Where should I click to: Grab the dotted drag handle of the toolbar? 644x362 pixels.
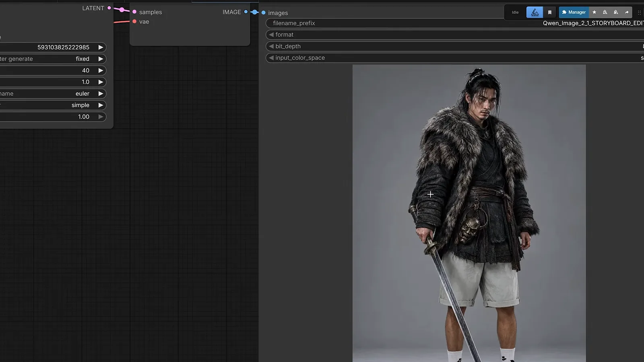pos(639,12)
